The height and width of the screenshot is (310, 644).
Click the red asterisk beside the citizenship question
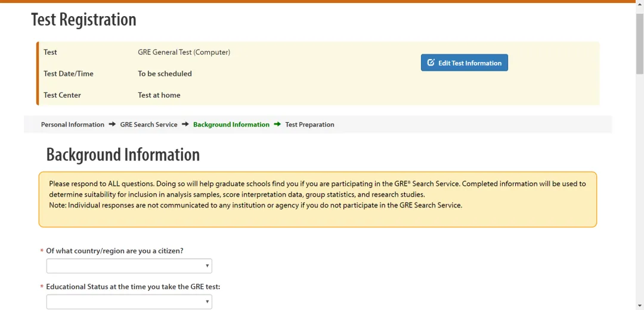(42, 251)
